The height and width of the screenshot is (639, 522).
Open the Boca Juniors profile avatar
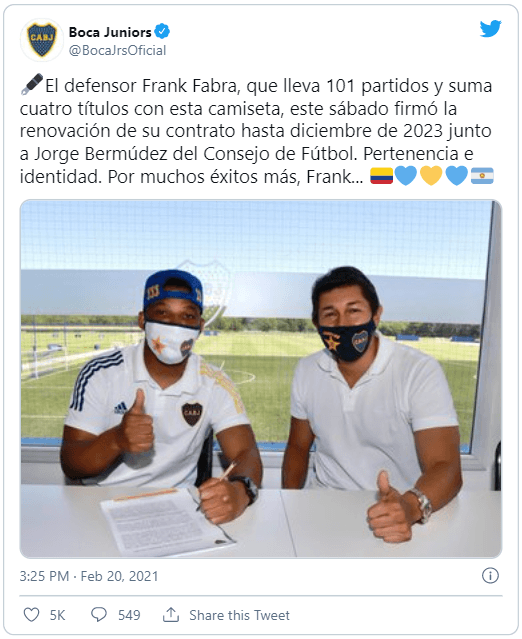click(x=42, y=40)
